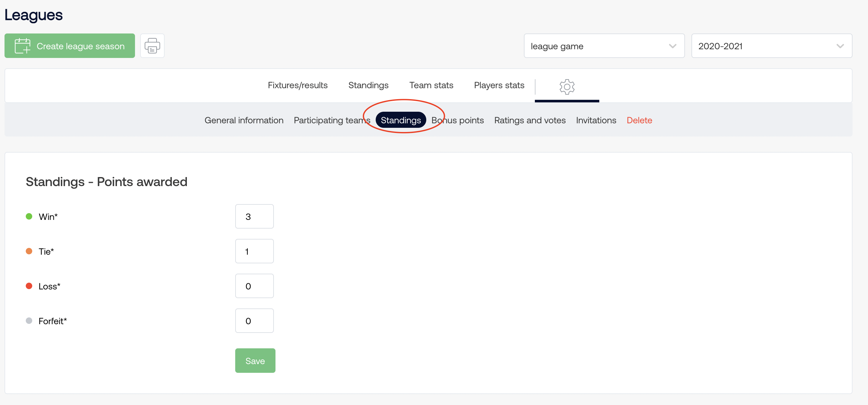Switch to the Fixtures/results tab
The width and height of the screenshot is (868, 405).
click(297, 85)
